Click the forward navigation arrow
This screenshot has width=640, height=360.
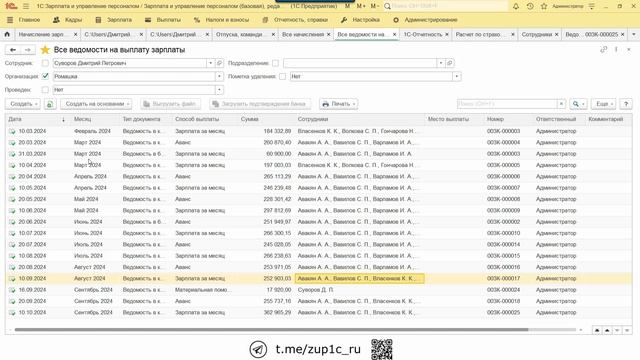27,50
